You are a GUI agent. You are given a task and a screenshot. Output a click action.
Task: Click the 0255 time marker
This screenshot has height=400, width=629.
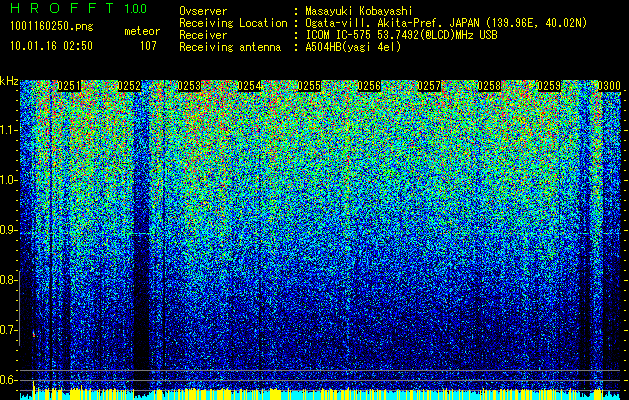point(309,86)
